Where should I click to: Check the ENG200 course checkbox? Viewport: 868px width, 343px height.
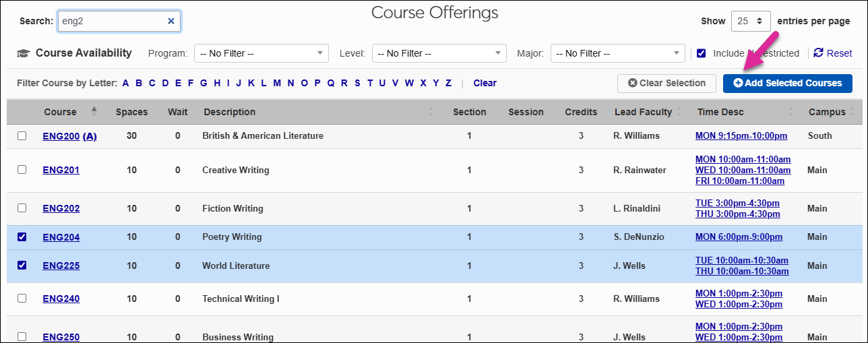tap(22, 135)
